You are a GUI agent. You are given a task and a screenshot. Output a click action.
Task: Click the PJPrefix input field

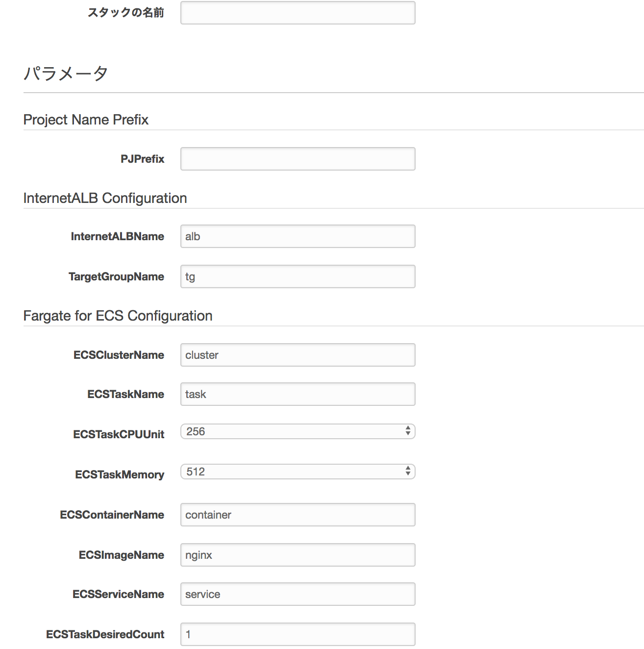click(x=297, y=158)
